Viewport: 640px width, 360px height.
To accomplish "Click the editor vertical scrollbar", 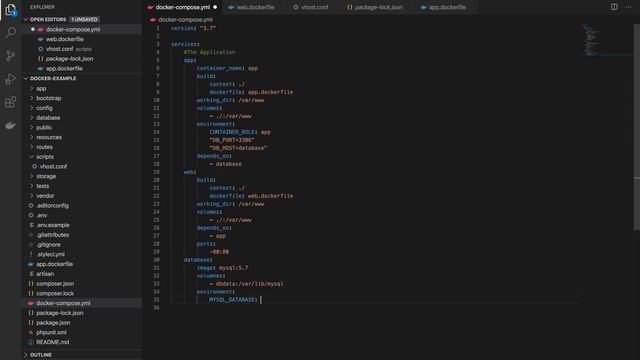I will 636,127.
